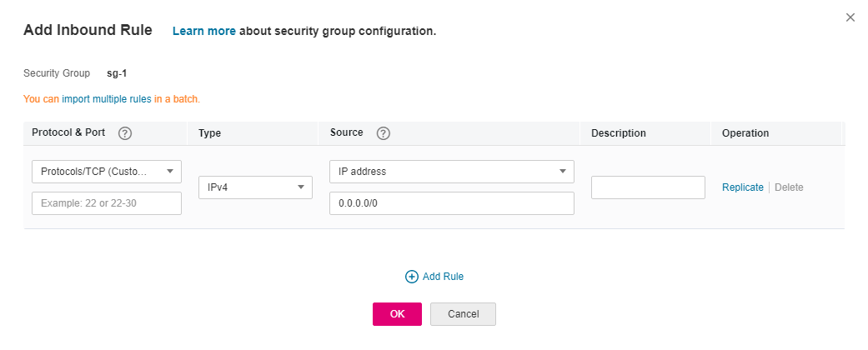Replicate the inbound rule row

[742, 187]
